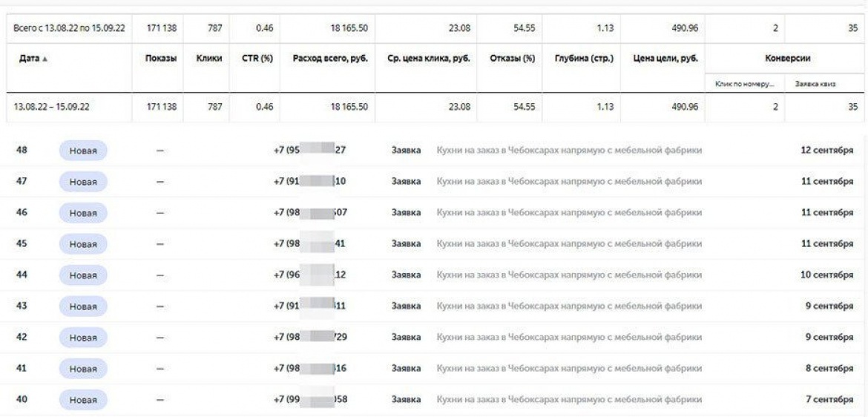Open the Новая status of lead 44
This screenshot has height=417, width=868.
[83, 275]
